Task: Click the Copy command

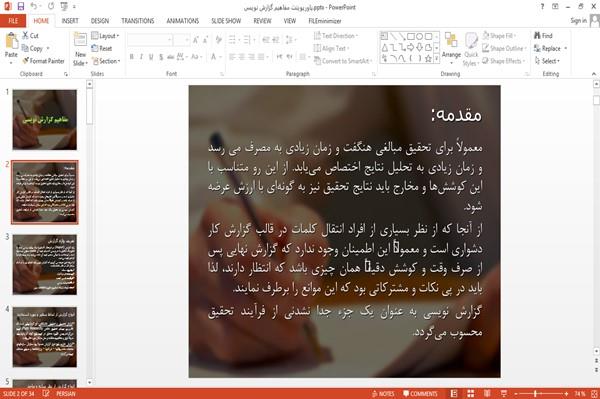Action: (32, 48)
